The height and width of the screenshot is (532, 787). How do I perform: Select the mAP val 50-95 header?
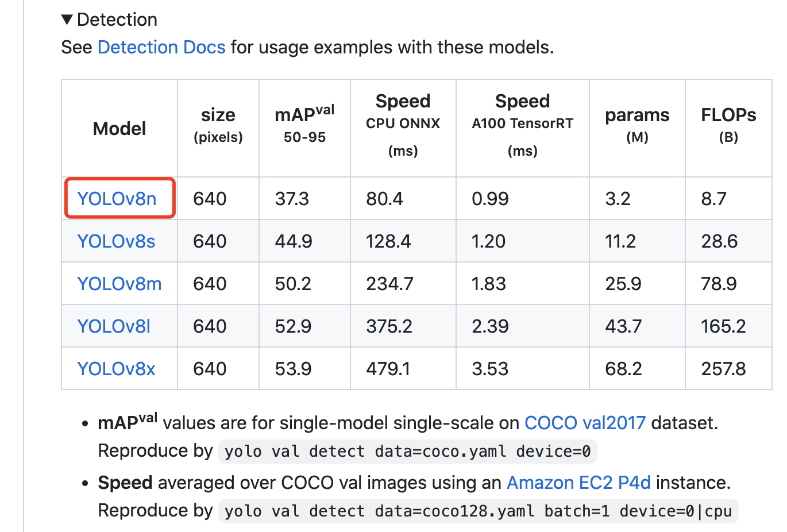(x=304, y=123)
